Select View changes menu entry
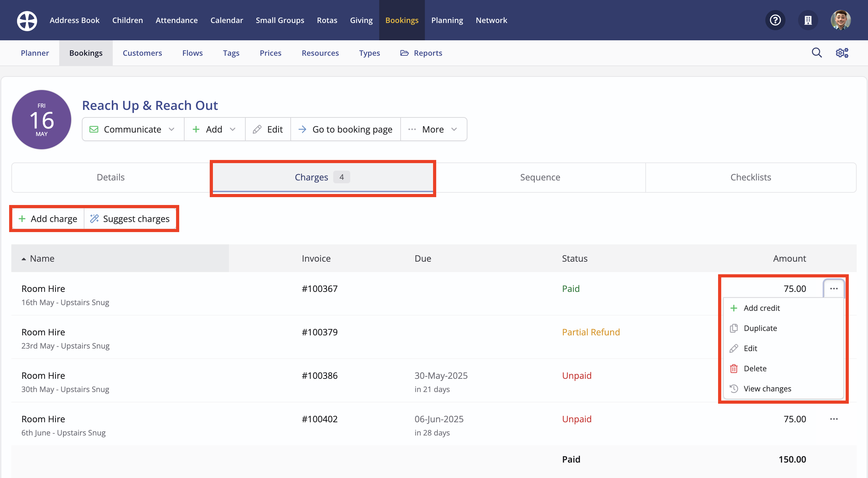Viewport: 868px width, 478px height. pyautogui.click(x=783, y=389)
